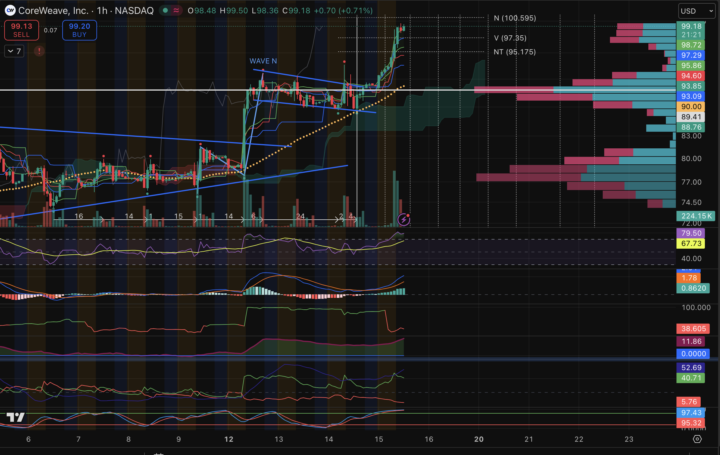Click the 99.20 BUY button
The image size is (720, 455).
point(79,30)
